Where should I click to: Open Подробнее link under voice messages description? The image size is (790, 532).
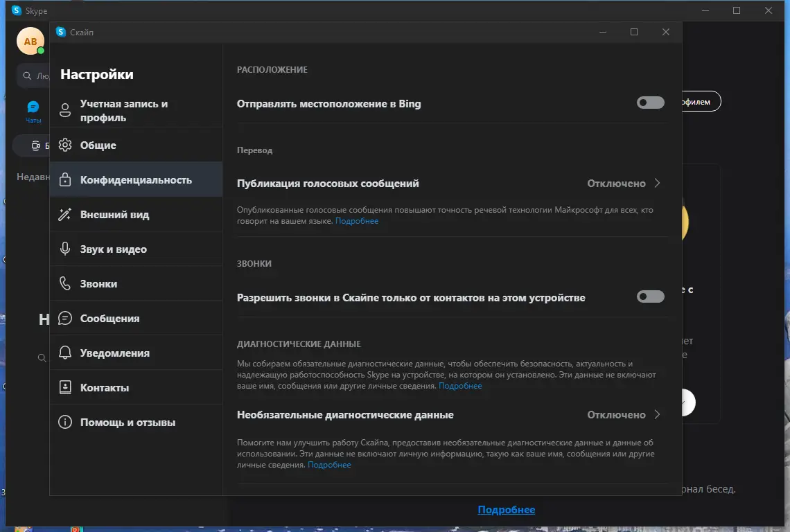(357, 221)
